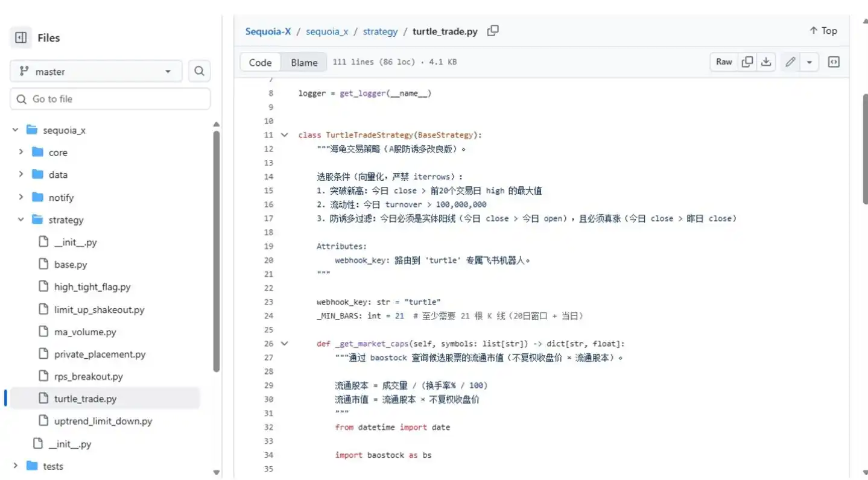Open rps_breakout.py file
This screenshot has width=868, height=480.
coord(89,377)
